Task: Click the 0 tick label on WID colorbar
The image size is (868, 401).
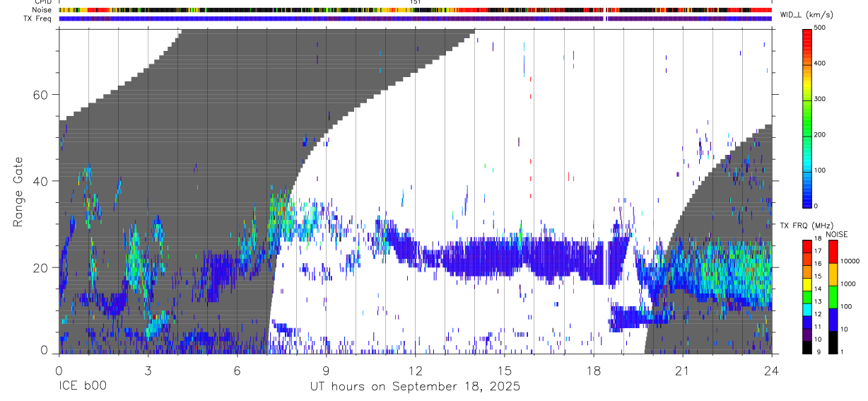Action: (816, 206)
